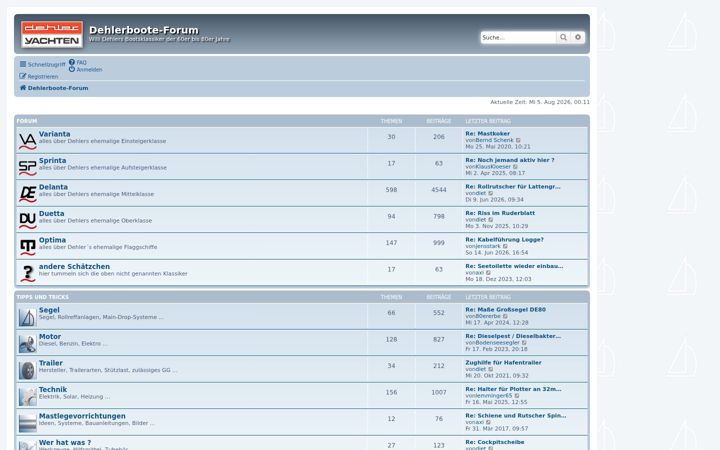View latest post icon next to jensstark

506,247
